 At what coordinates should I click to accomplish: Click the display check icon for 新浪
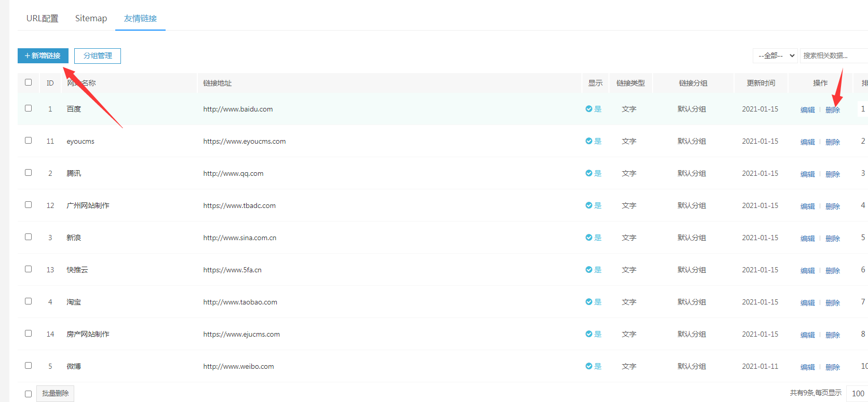pos(589,238)
